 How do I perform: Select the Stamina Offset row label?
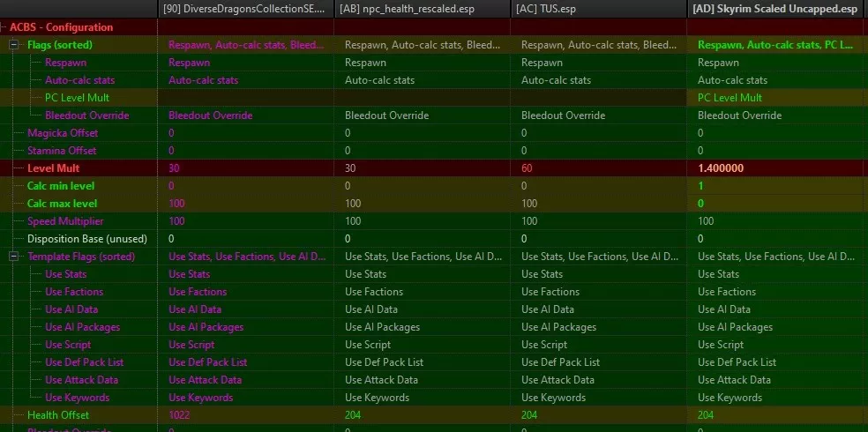pos(62,151)
